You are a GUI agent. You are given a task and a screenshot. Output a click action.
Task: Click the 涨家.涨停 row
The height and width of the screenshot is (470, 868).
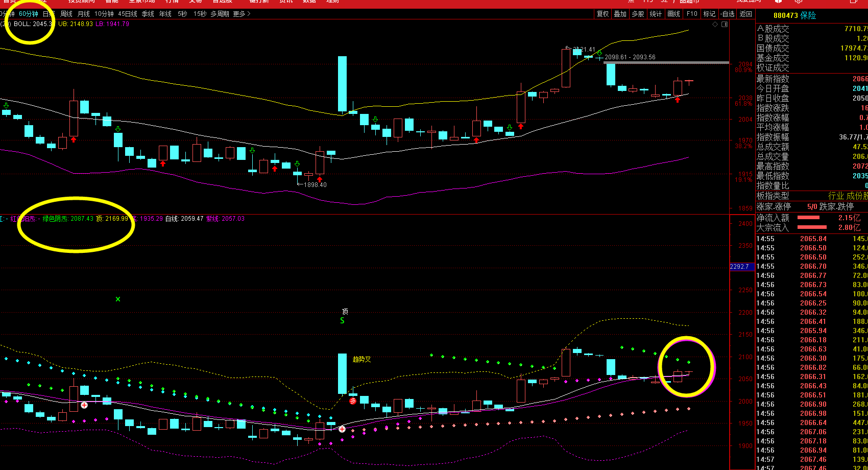812,206
